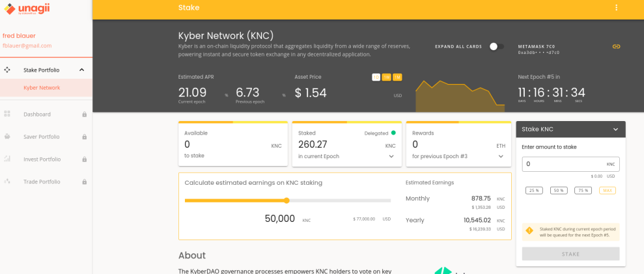Click the Trade Portfolio icon

[x=7, y=182]
